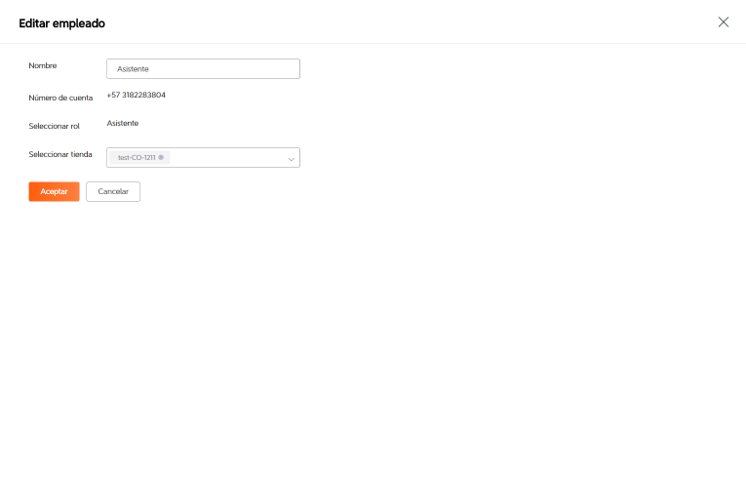Select the account number +57 3182283804
This screenshot has height=477, width=746.
[136, 95]
